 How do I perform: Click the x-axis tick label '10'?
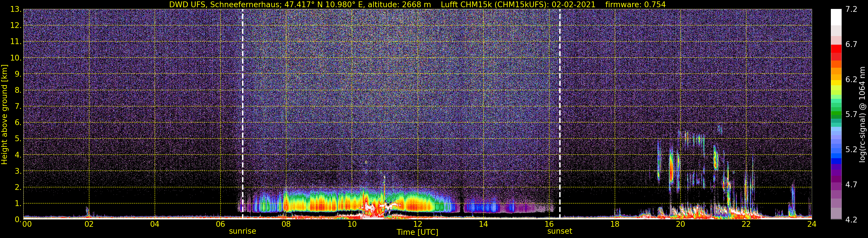352,224
